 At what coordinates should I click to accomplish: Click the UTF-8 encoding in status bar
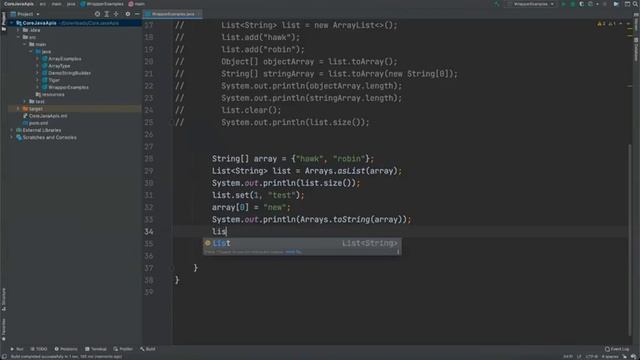click(x=591, y=357)
